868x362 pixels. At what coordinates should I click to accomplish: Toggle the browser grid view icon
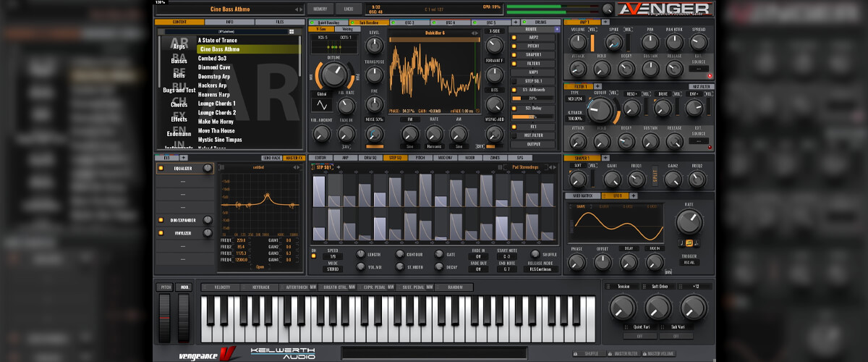pyautogui.click(x=292, y=32)
